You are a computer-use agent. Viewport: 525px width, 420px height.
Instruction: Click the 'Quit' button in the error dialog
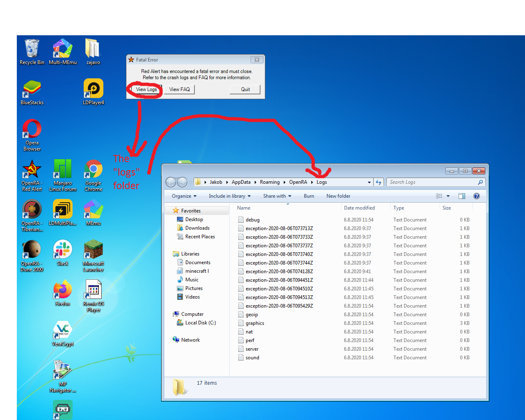245,89
